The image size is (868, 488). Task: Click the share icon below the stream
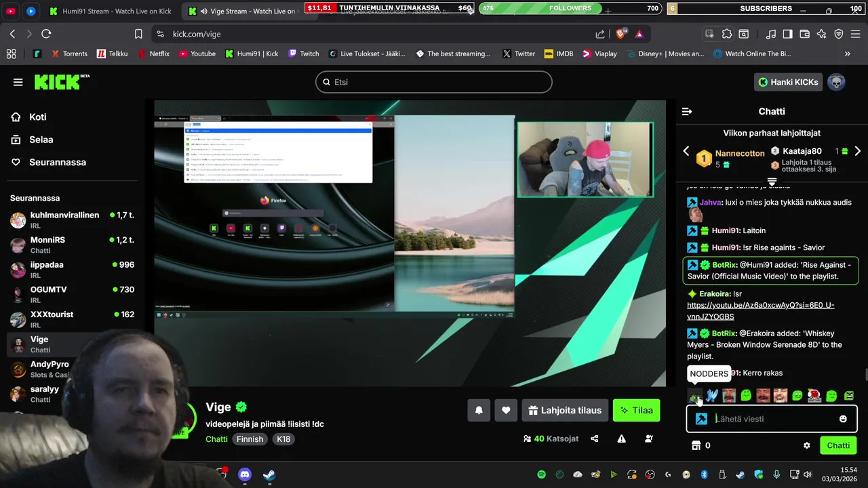tap(595, 439)
